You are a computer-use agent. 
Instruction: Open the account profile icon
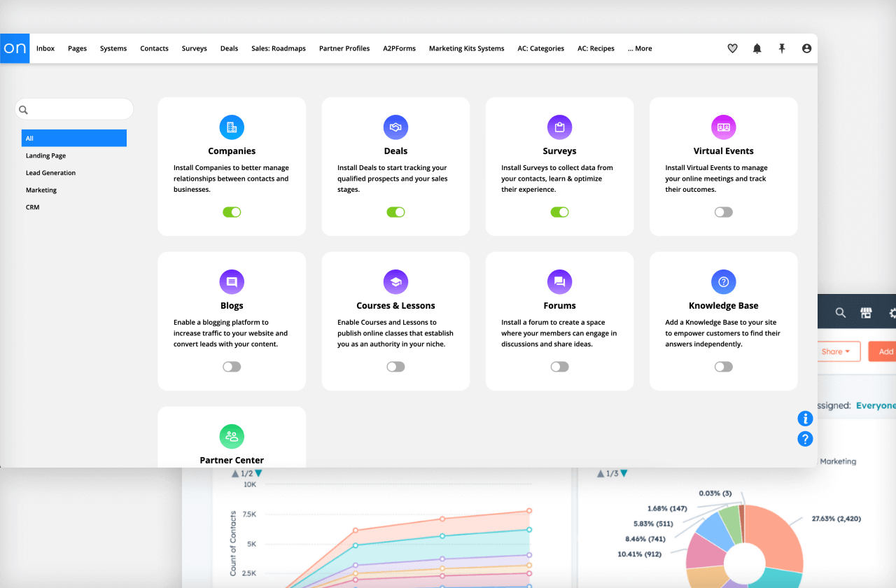click(x=806, y=48)
